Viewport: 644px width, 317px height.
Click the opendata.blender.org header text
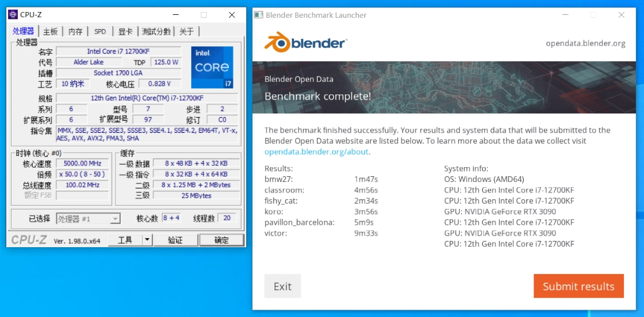coord(585,43)
